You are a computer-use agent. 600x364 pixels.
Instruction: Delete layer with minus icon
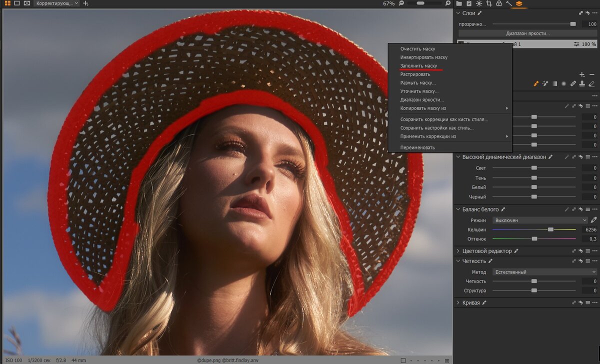(592, 74)
